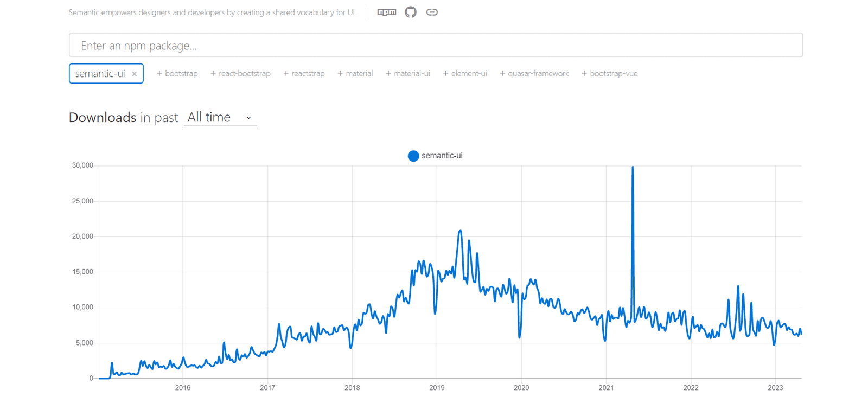Open the npm package page icon
The height and width of the screenshot is (403, 868).
386,12
